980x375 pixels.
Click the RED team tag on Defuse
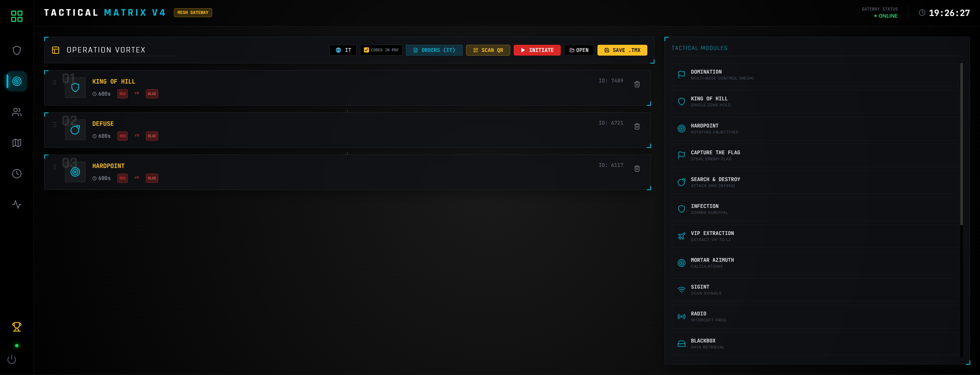point(123,136)
